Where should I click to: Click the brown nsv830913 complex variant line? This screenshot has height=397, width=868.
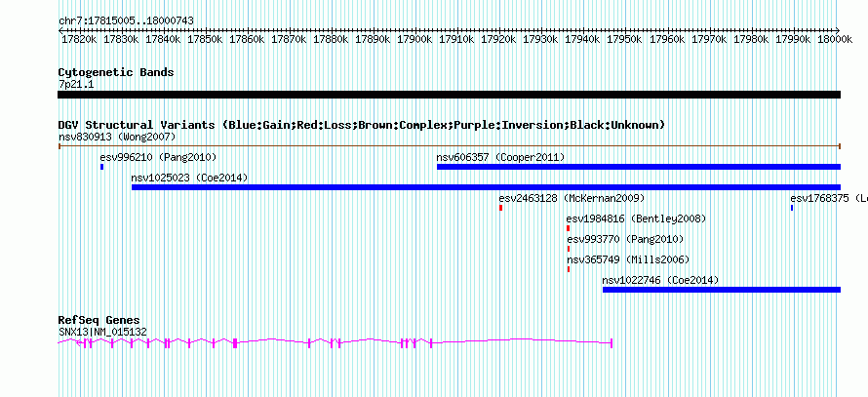449,146
